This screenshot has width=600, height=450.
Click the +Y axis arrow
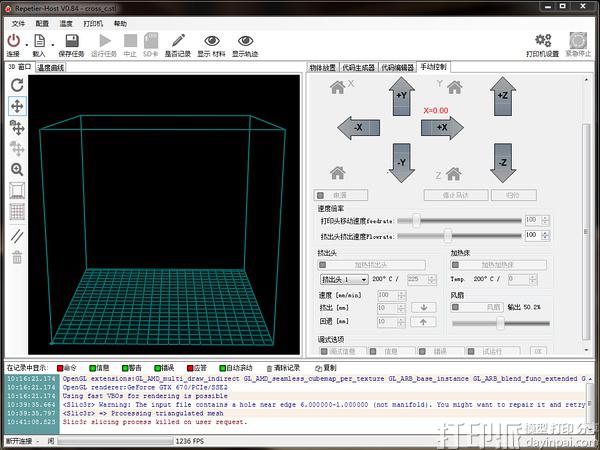tap(400, 96)
